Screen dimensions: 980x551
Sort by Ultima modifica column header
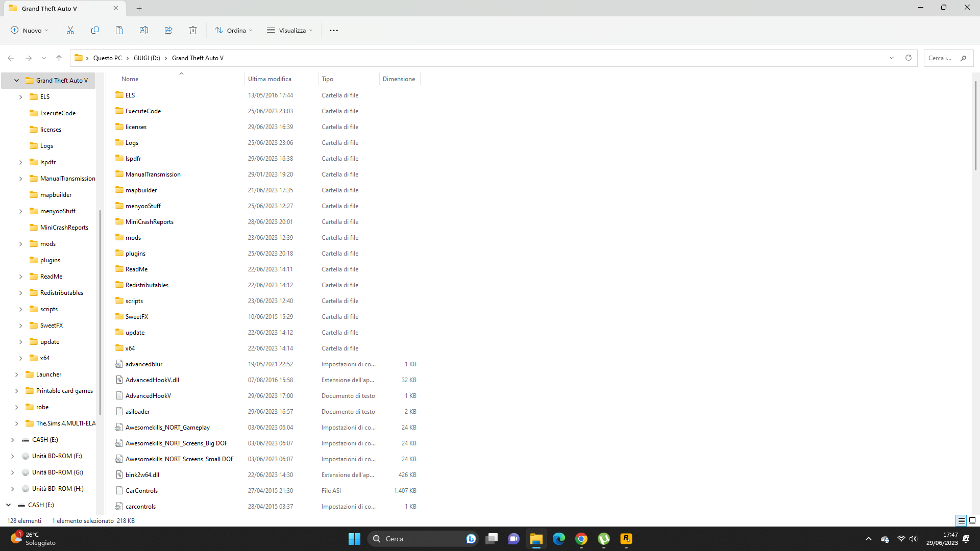tap(269, 79)
